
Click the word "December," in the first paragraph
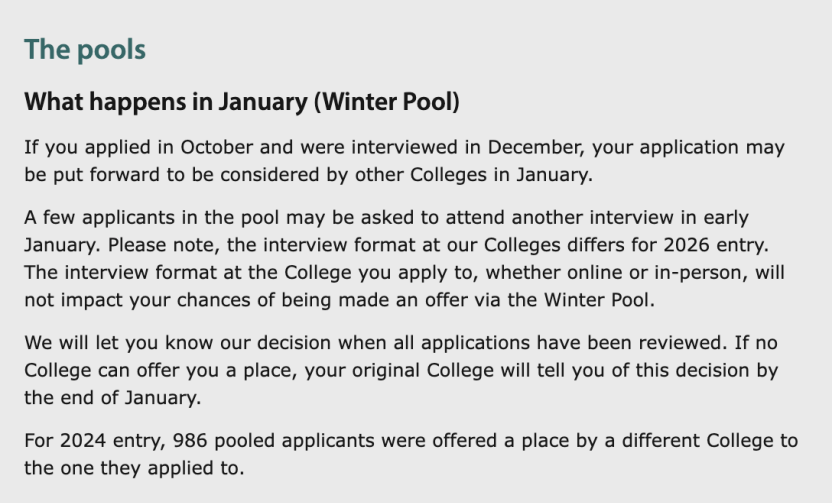point(536,147)
